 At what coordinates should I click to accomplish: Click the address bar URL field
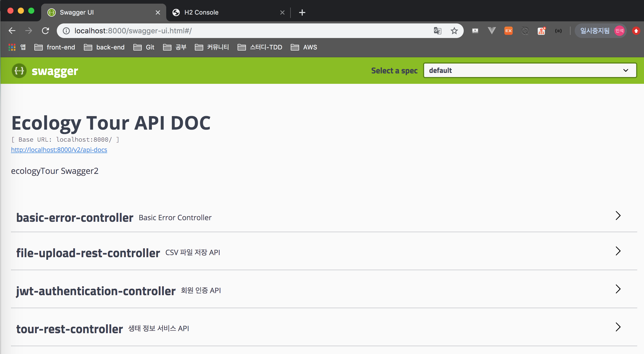pos(234,31)
